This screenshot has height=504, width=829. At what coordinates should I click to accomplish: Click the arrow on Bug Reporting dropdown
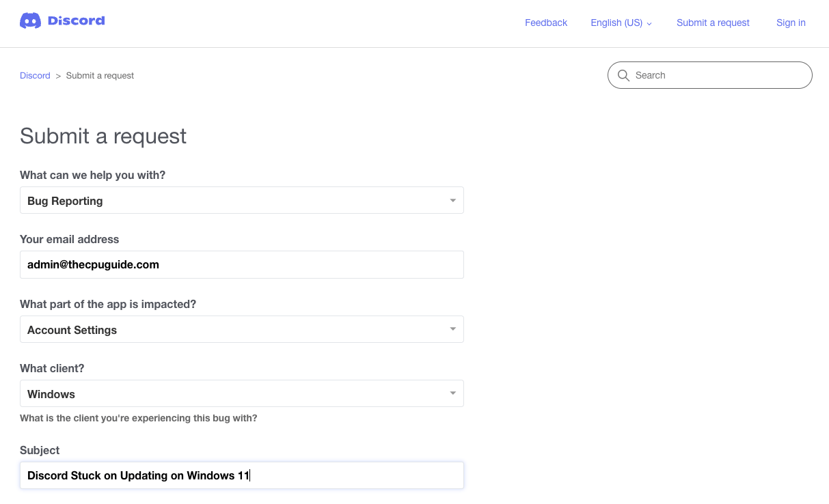452,201
